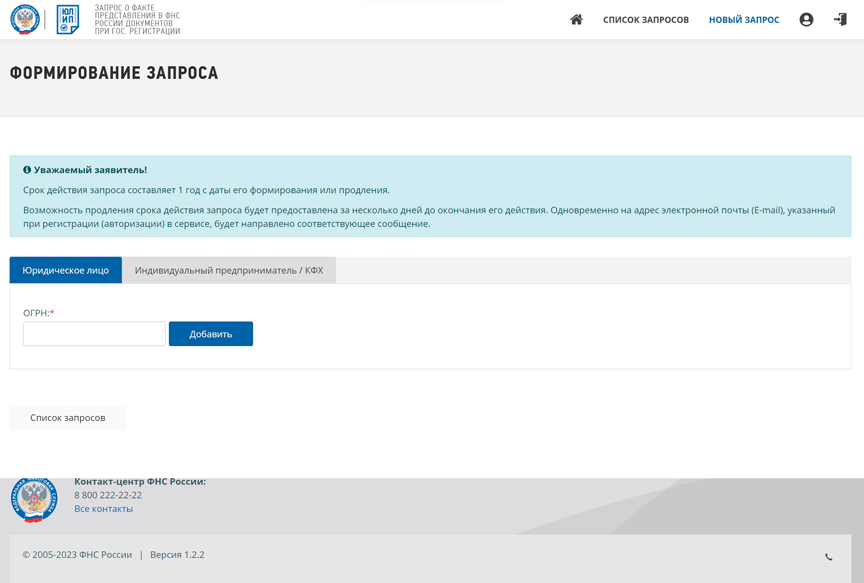The width and height of the screenshot is (864, 583).
Task: Switch to Индивидуальный предприниматель / КФХ tab
Action: (x=229, y=270)
